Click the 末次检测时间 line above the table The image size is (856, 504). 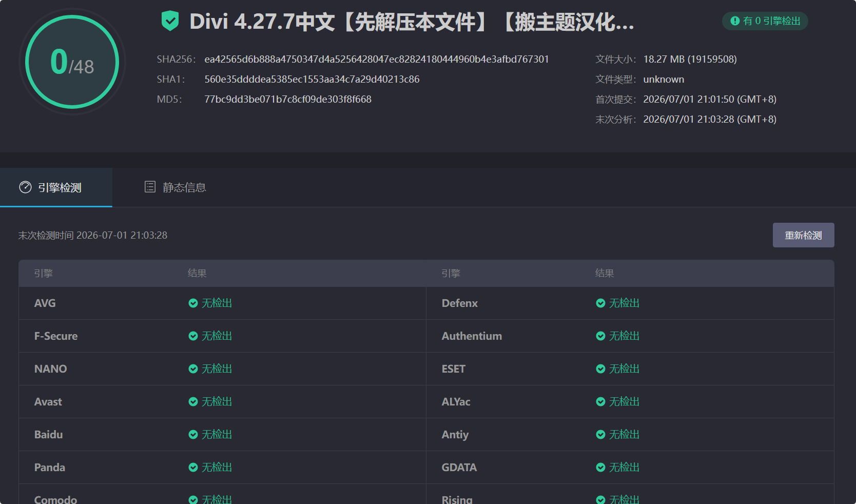click(x=93, y=236)
